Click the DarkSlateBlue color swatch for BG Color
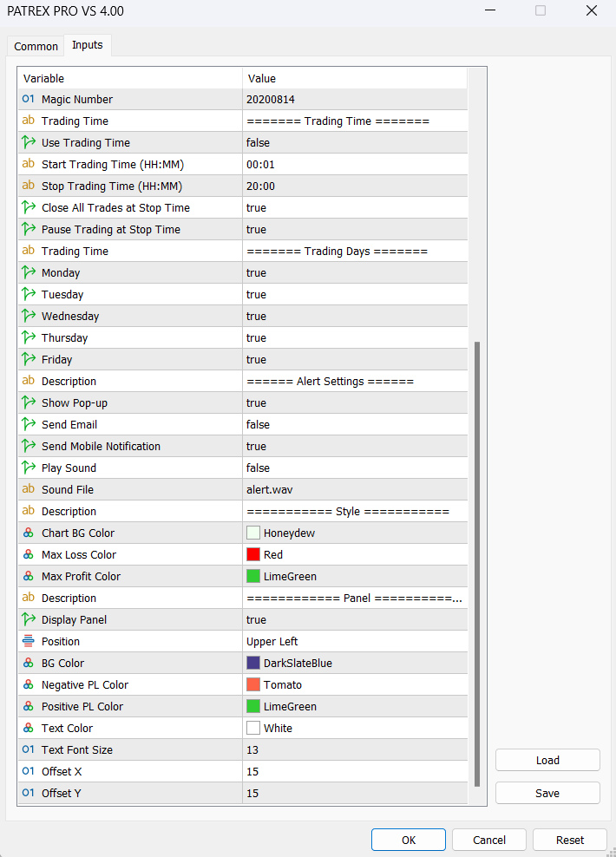 click(x=253, y=663)
